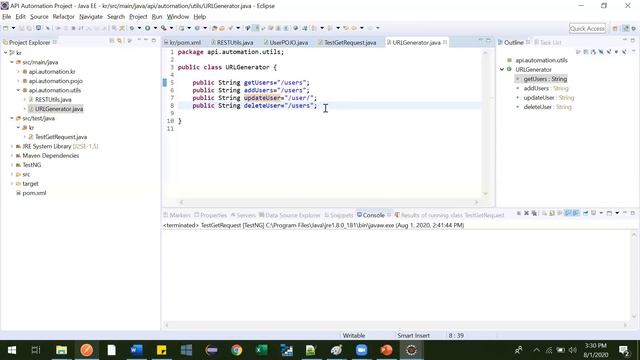
Task: Collapse URLGenerator class in Outline
Action: (x=502, y=69)
